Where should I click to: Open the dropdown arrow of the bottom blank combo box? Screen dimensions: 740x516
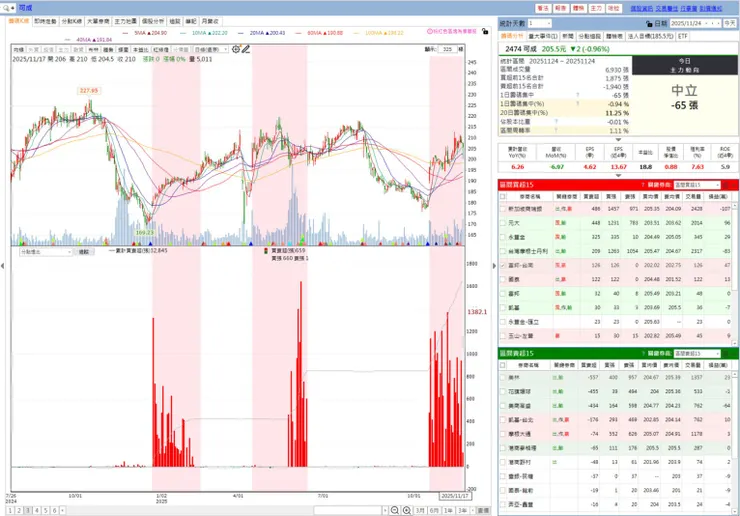click(385, 510)
